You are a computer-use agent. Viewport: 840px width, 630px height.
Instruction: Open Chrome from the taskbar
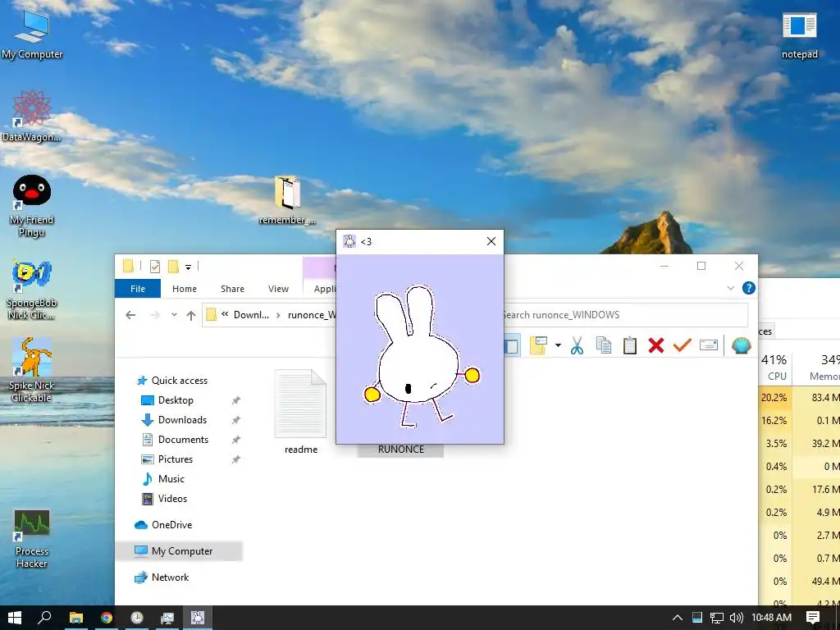coord(107,618)
